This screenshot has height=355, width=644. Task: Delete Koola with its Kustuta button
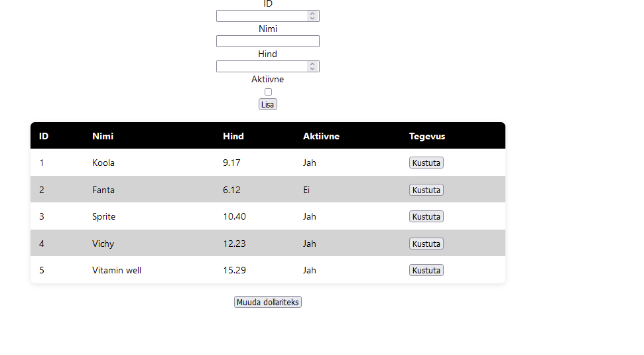pos(426,163)
